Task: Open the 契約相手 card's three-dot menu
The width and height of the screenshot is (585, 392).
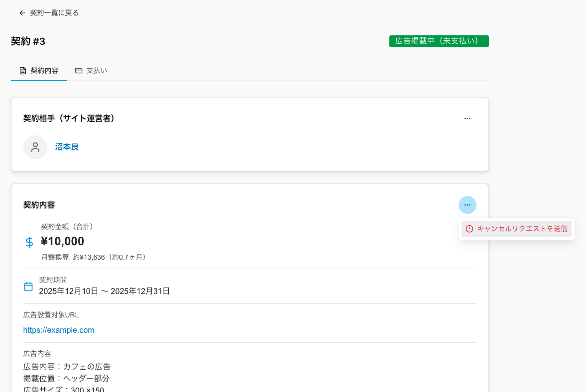Action: click(467, 118)
